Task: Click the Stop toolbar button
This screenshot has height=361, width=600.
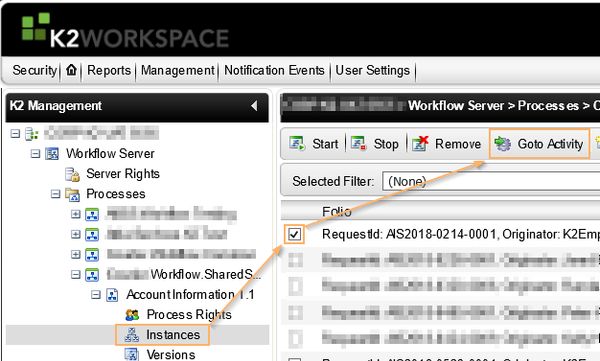Action: pyautogui.click(x=375, y=144)
